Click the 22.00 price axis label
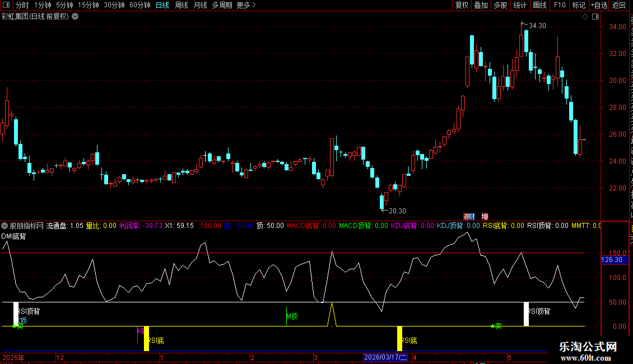This screenshot has height=364, width=633. 617,188
